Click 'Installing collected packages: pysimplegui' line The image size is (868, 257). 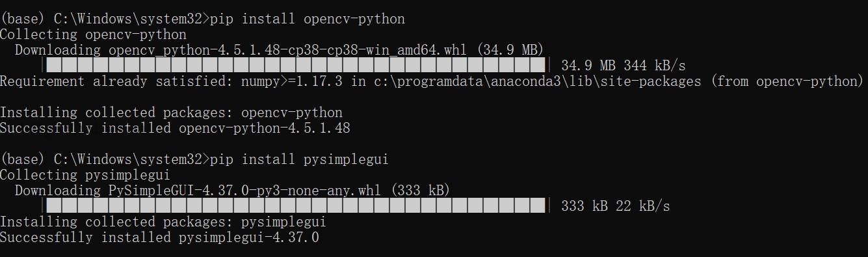click(163, 222)
